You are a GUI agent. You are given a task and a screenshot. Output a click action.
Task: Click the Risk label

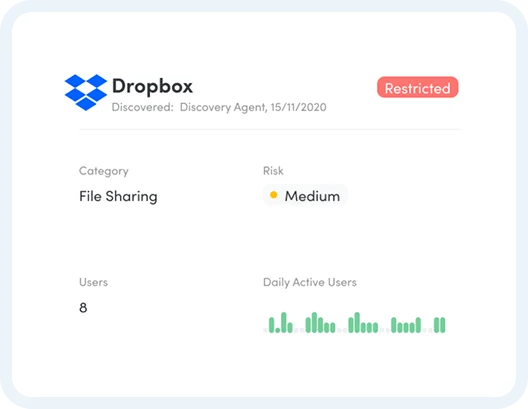273,171
